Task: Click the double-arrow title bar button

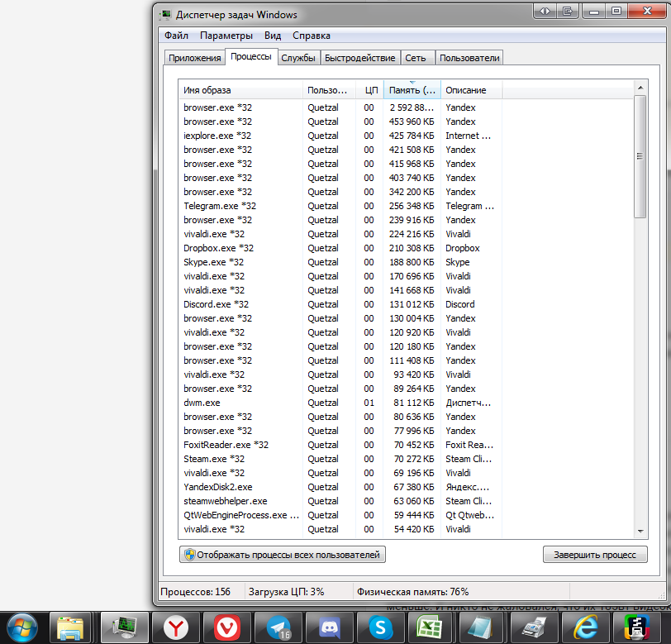Action: pyautogui.click(x=545, y=11)
